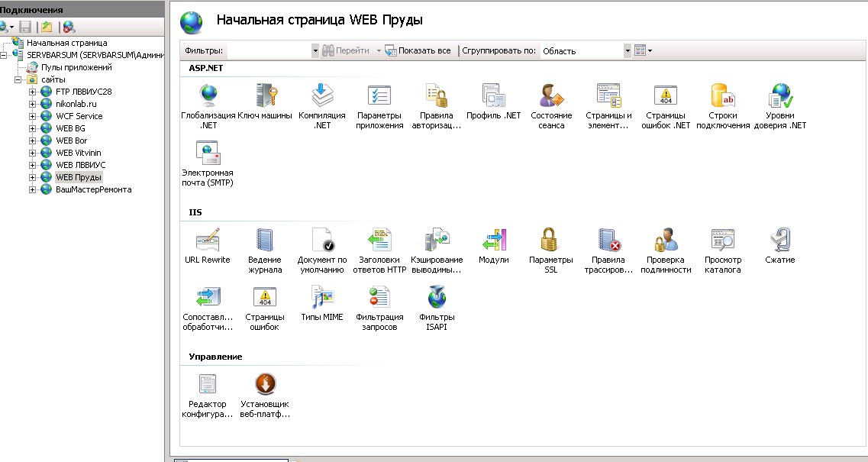
Task: Open Компиляция .NET settings
Action: coord(322,106)
